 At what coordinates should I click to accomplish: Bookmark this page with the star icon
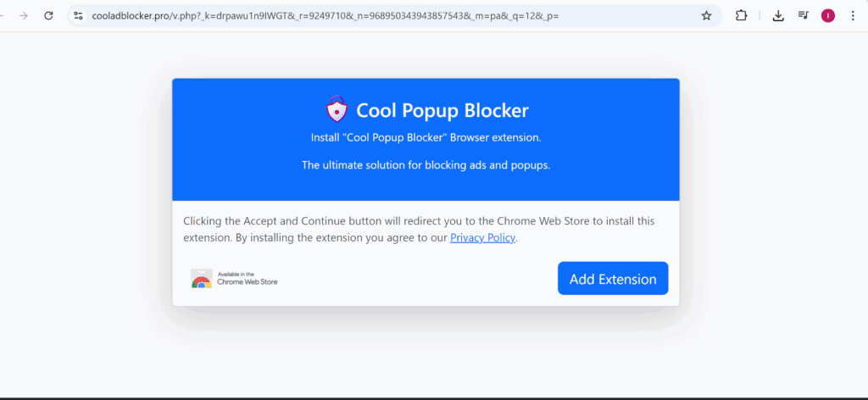pyautogui.click(x=706, y=15)
